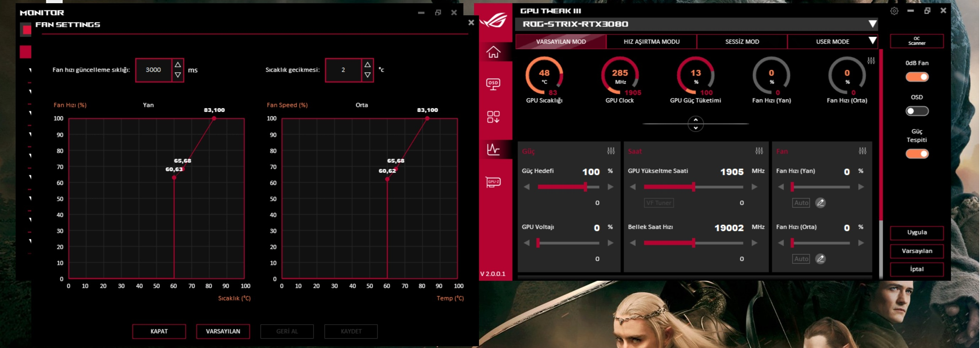Increase GPU Voltajı with right arrow
980x348 pixels.
coord(610,243)
